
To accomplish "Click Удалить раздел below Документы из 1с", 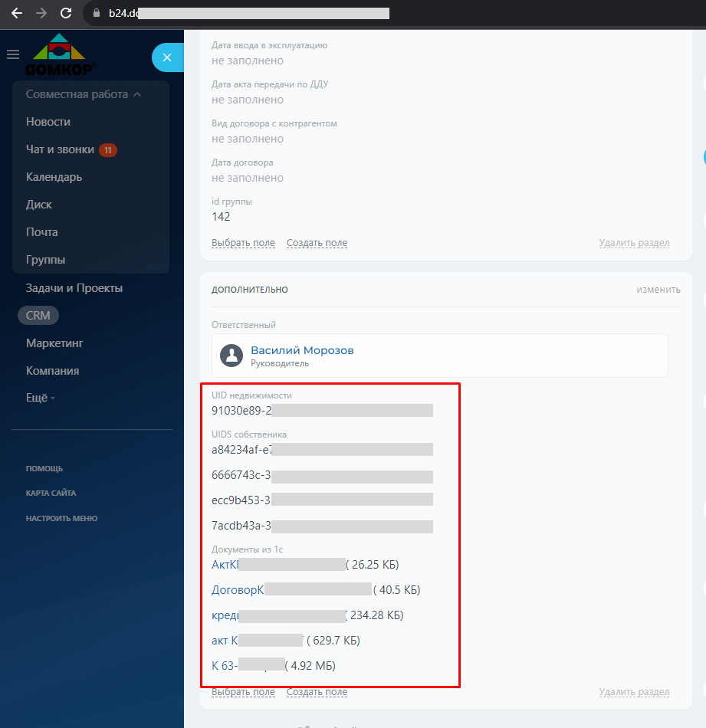I will pos(634,692).
